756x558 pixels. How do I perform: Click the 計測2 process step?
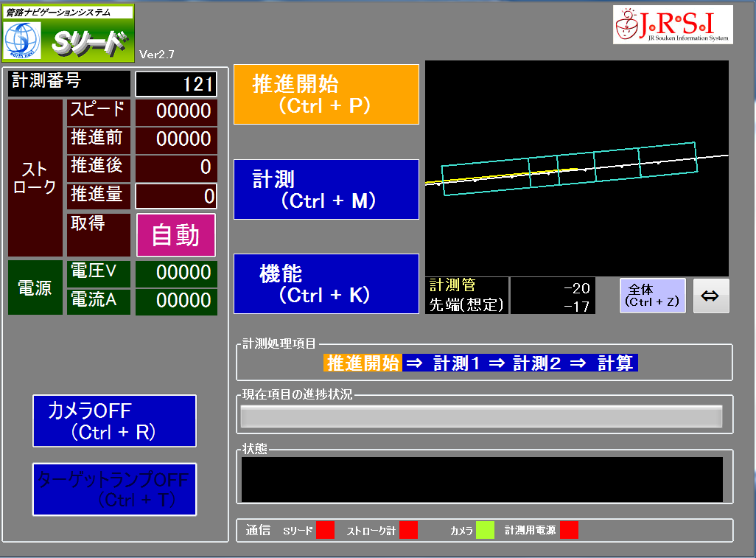536,363
